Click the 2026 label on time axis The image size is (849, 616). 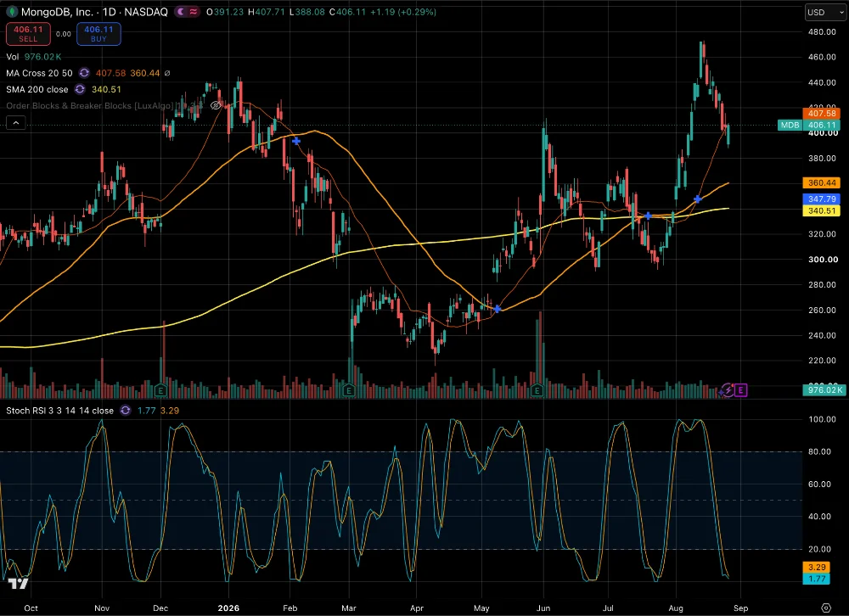point(228,608)
